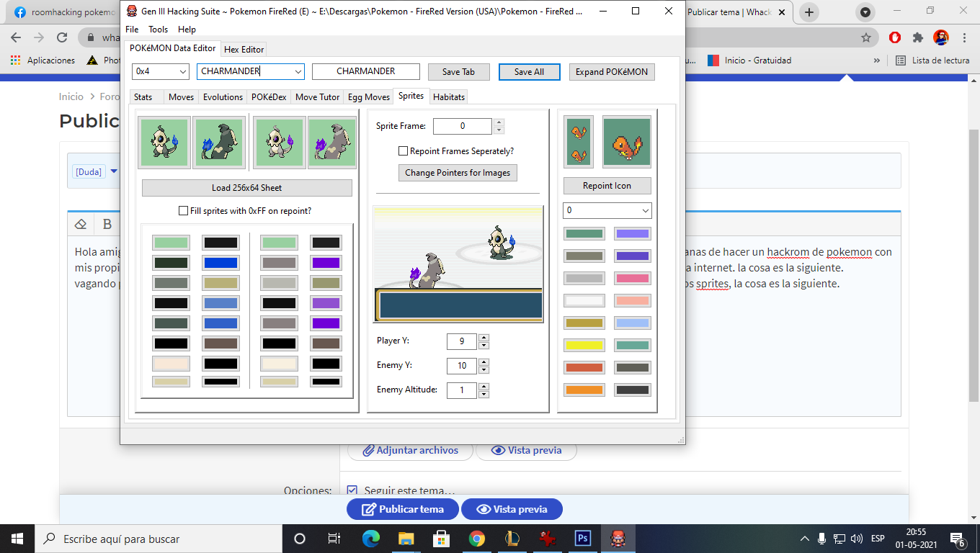Screen dimensions: 980x553
Task: Open Google Chrome in the taskbar
Action: pyautogui.click(x=476, y=539)
